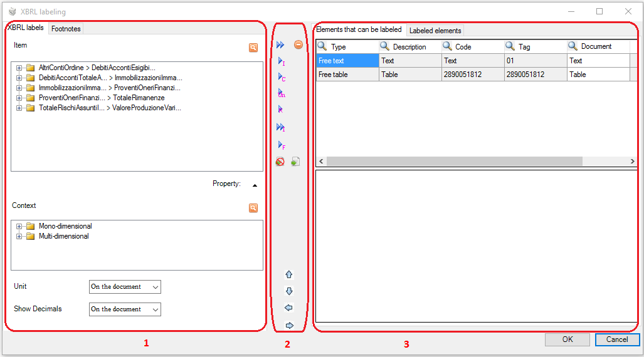The image size is (644, 357).
Task: Click the double-arrow icon marked I
Action: (x=281, y=128)
